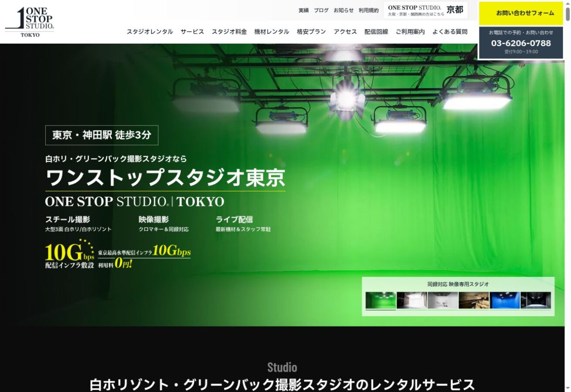Select the blue screen studio thumbnail
This screenshot has height=392, width=571.
(505, 301)
